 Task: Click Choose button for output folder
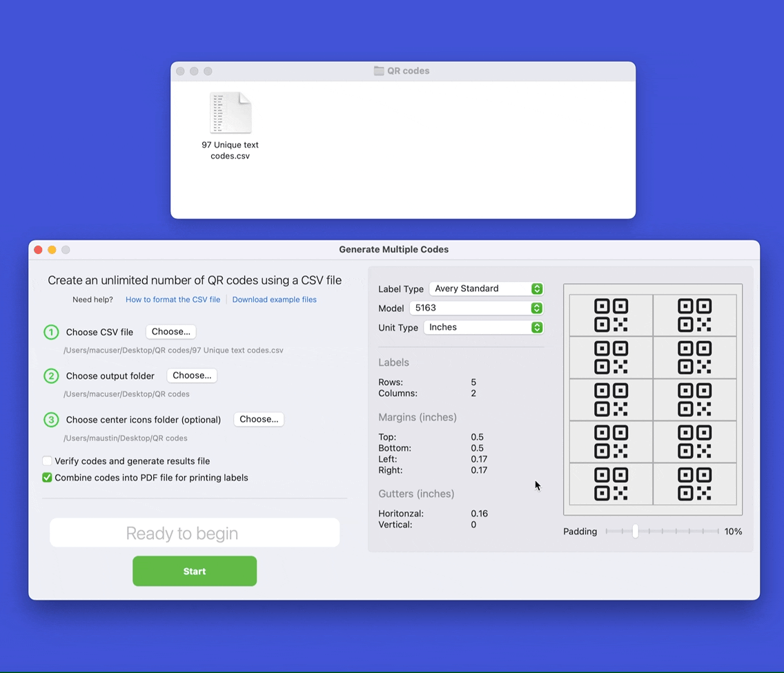tap(192, 375)
